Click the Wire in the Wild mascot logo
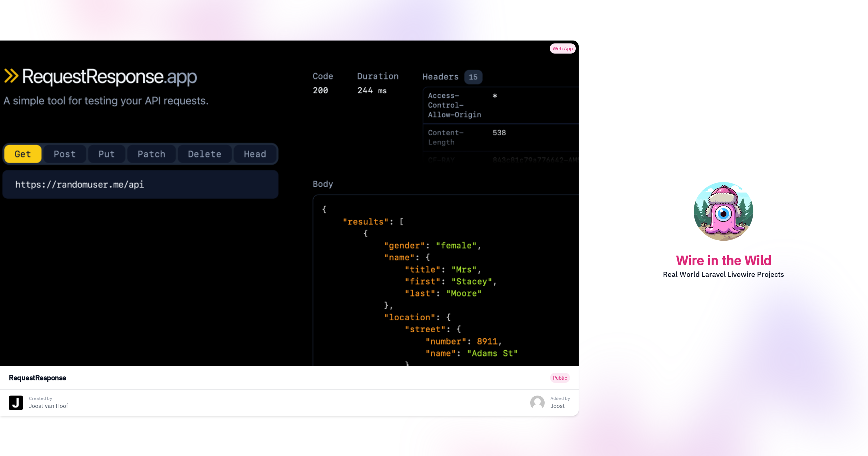 [723, 211]
